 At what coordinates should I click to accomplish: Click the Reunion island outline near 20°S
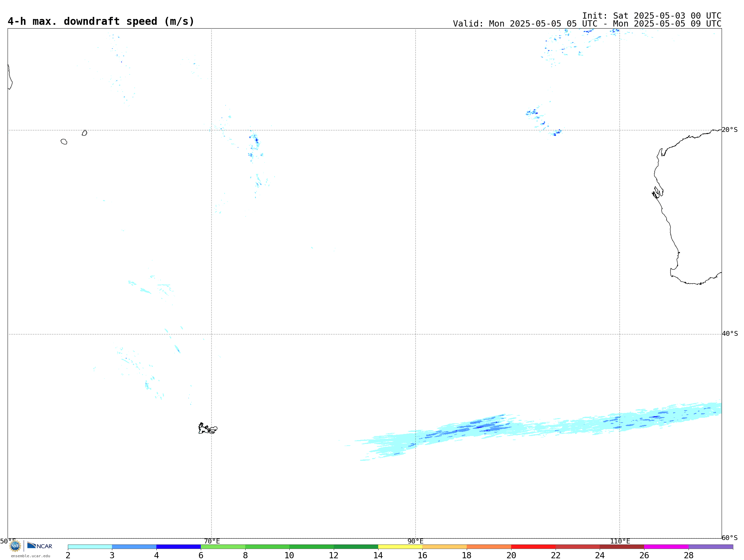[x=64, y=142]
